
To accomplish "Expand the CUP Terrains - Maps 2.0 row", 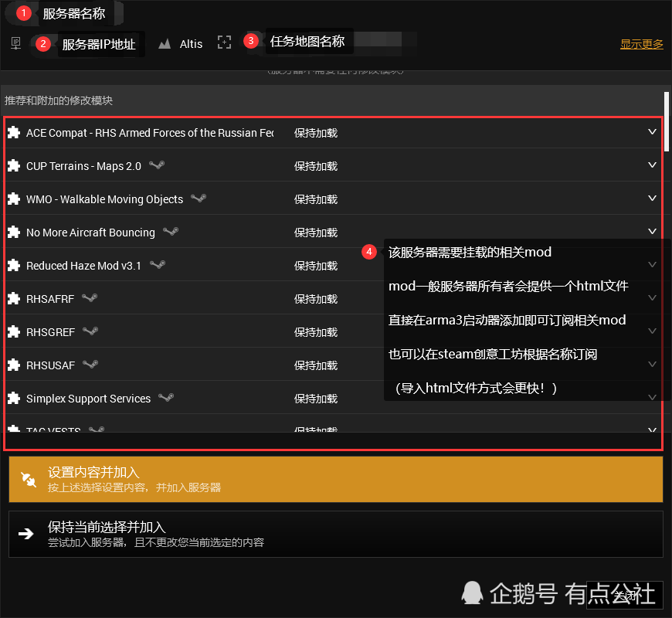I will [x=652, y=165].
